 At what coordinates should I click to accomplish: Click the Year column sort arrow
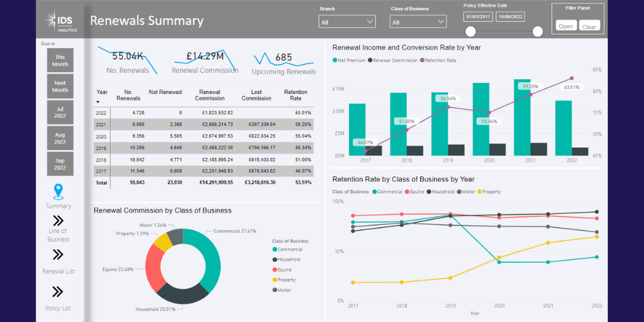(x=99, y=102)
